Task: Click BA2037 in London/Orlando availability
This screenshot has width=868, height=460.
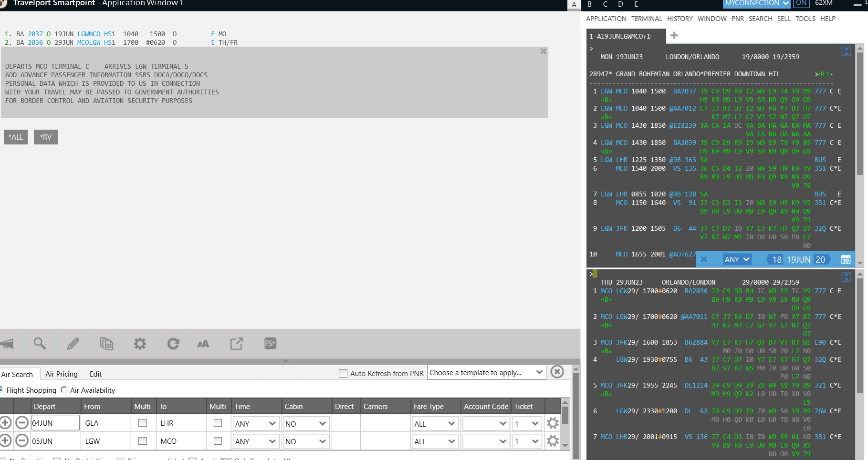Action: pyautogui.click(x=685, y=91)
